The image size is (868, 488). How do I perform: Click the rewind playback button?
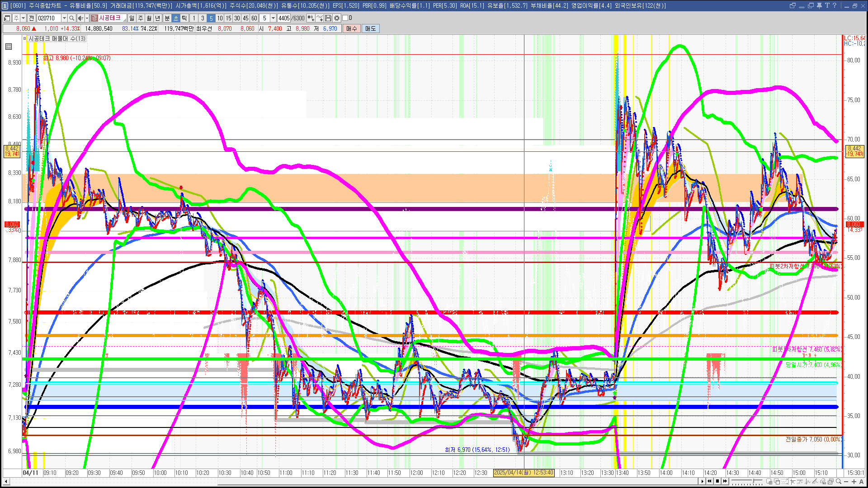click(709, 481)
